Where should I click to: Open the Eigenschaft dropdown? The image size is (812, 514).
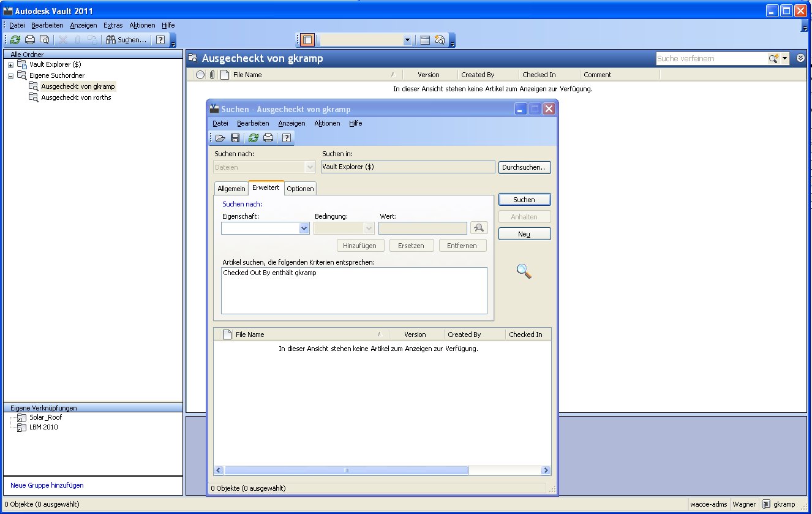pos(304,228)
